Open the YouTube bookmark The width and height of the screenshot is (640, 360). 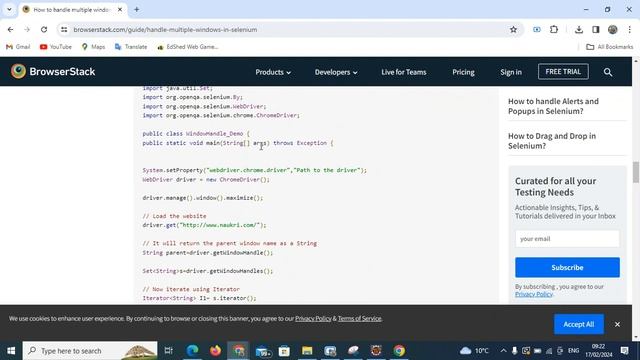56,47
